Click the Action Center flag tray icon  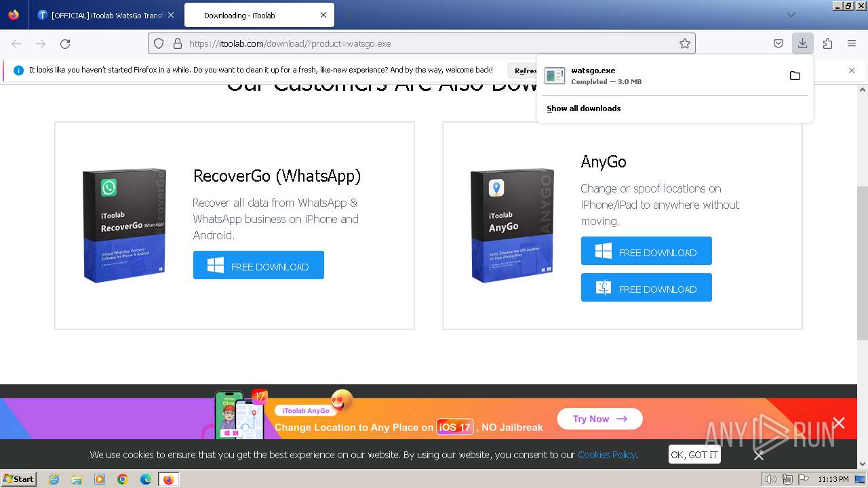(x=804, y=479)
